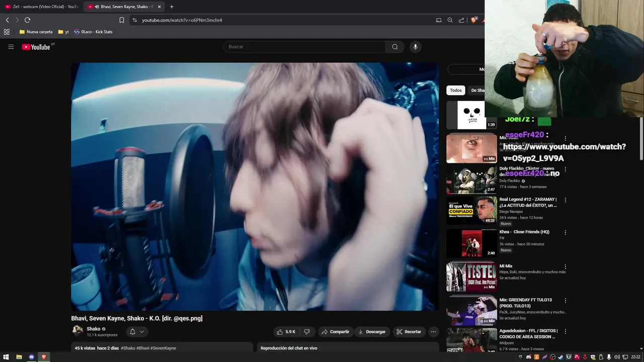Open the Reproducción del chat en vivo panel
Image resolution: width=644 pixels, height=362 pixels.
click(348, 347)
